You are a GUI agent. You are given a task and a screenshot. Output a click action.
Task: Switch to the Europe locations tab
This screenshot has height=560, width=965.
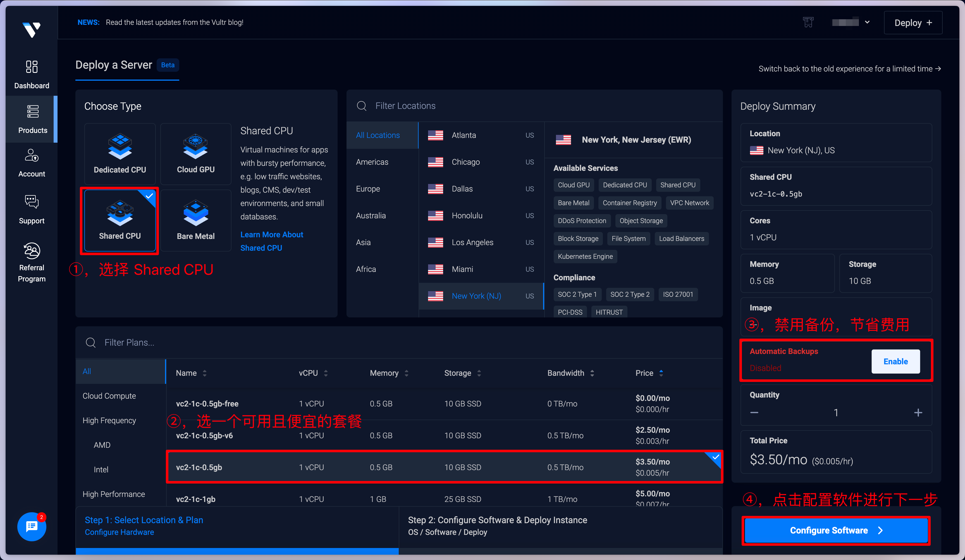[x=368, y=189]
